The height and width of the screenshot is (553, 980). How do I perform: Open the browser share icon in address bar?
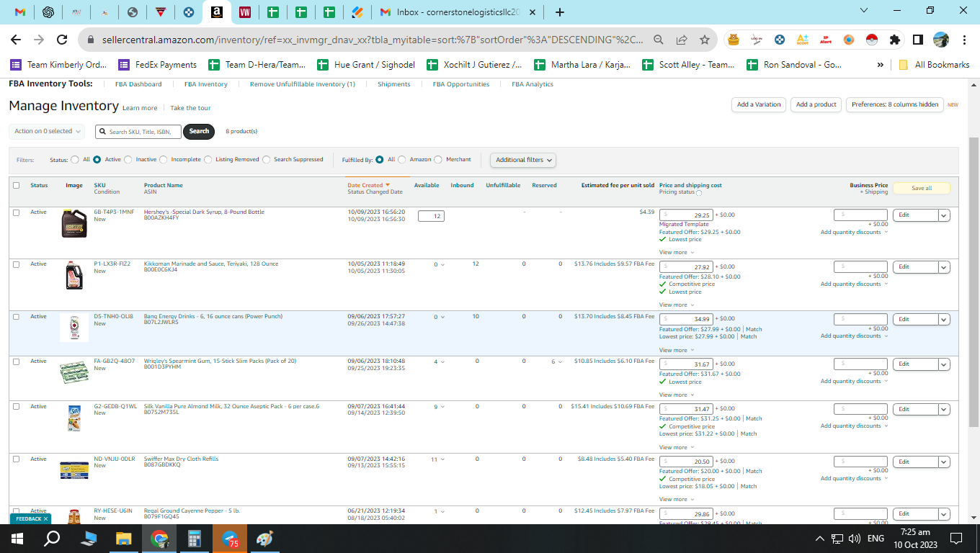(682, 40)
